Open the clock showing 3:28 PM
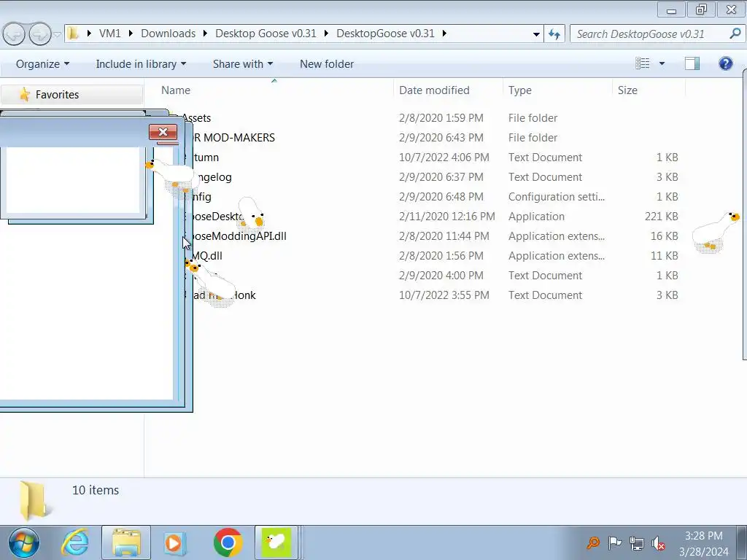747x560 pixels. coord(704,543)
